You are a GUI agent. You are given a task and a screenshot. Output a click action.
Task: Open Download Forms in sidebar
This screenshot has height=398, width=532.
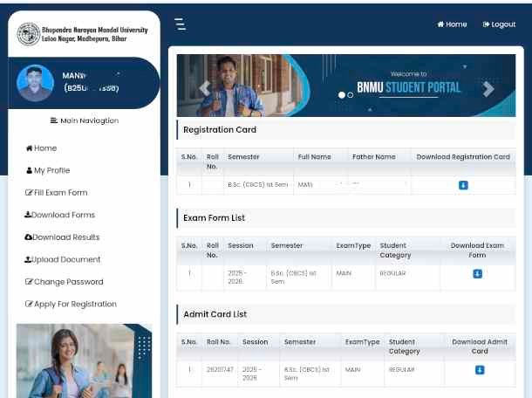[59, 215]
